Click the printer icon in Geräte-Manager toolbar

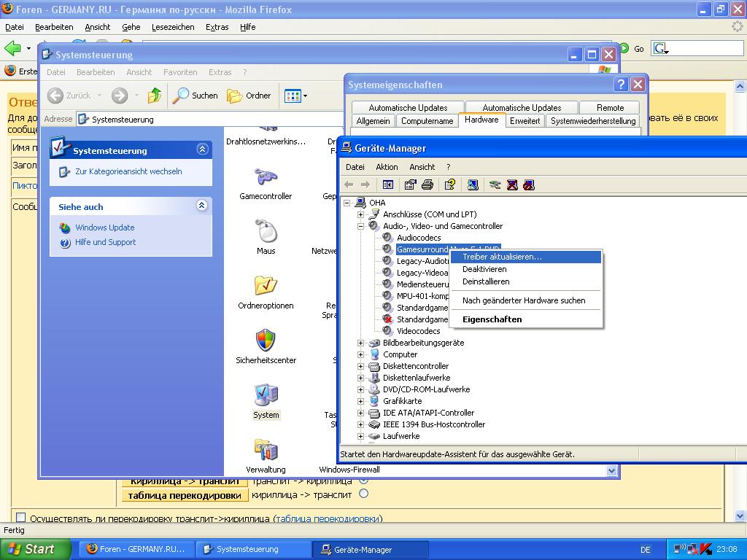click(427, 184)
